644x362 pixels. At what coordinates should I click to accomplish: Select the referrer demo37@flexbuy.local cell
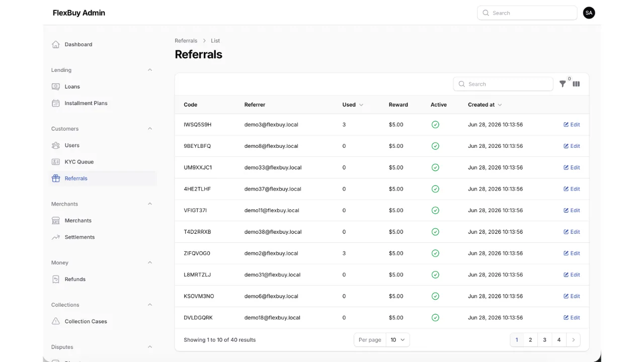(x=273, y=189)
